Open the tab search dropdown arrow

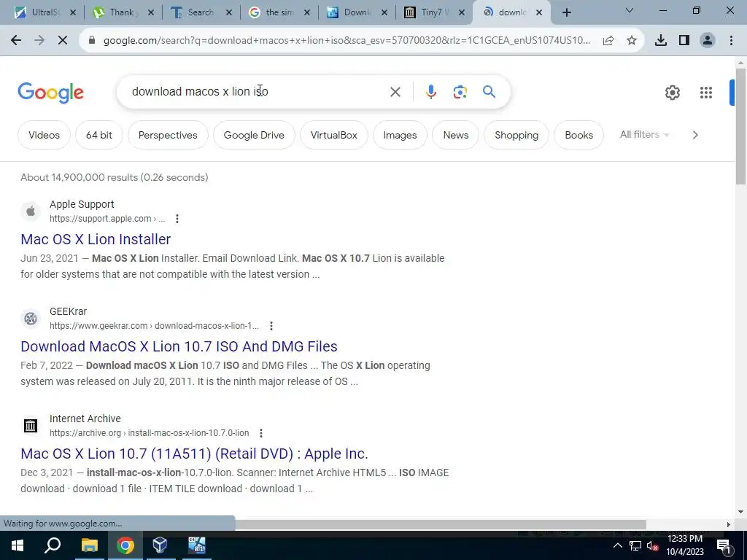pos(630,10)
